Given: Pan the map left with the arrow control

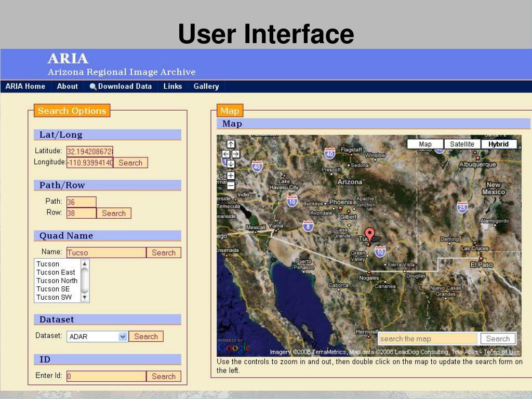Looking at the screenshot, I should [225, 154].
